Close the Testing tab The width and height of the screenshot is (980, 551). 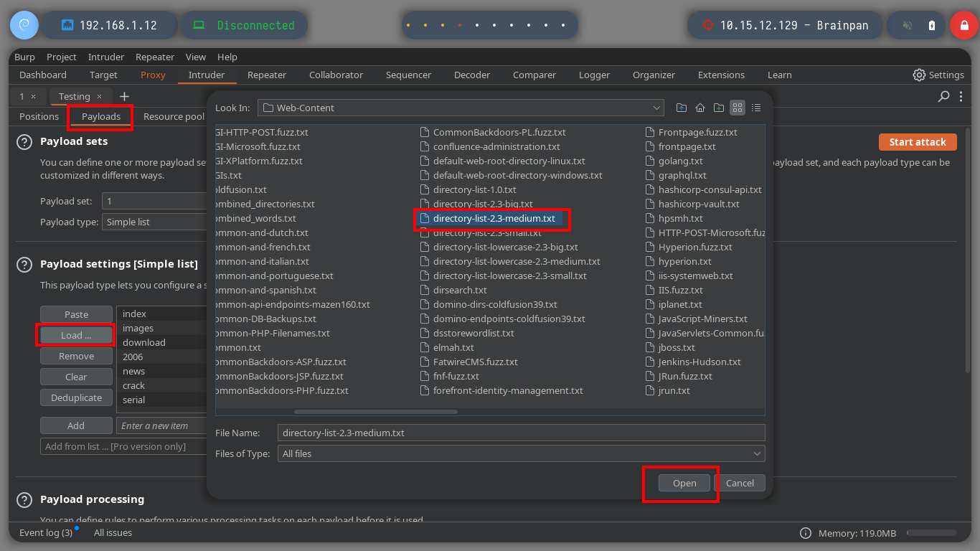(99, 96)
